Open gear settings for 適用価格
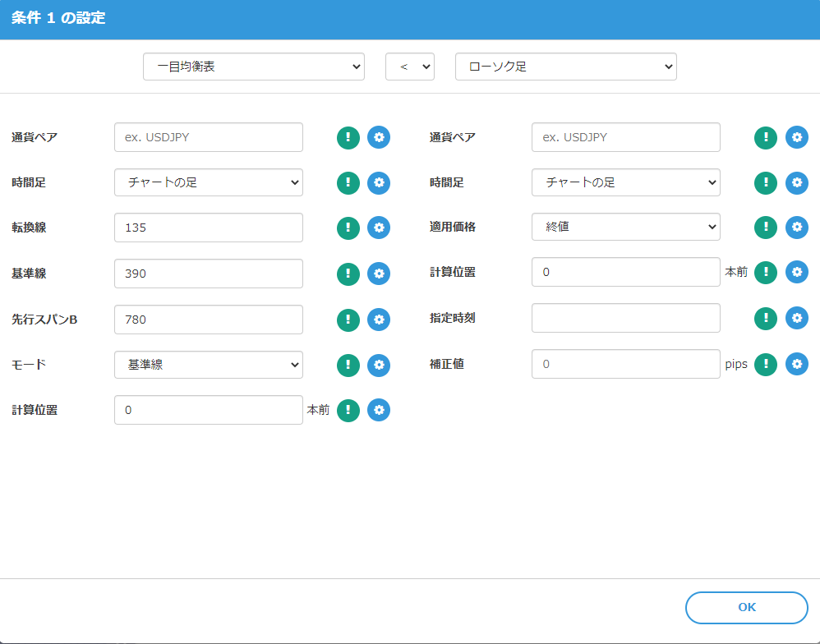Image resolution: width=820 pixels, height=644 pixels. point(797,228)
